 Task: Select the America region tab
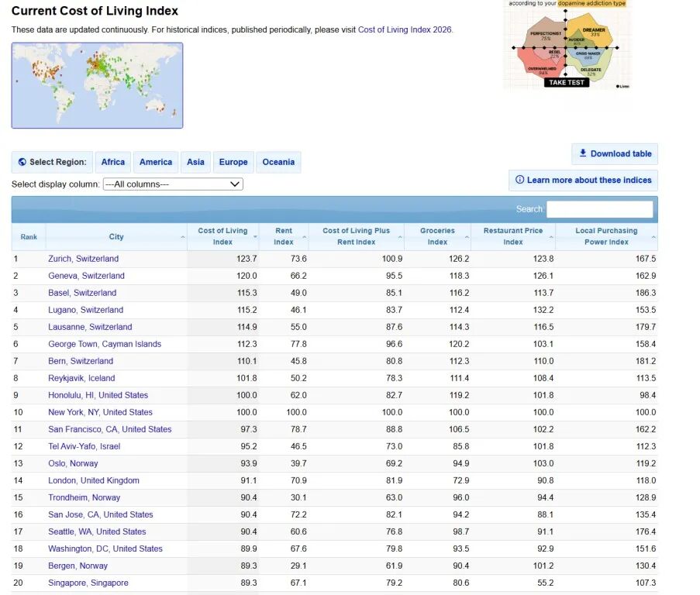tap(155, 162)
